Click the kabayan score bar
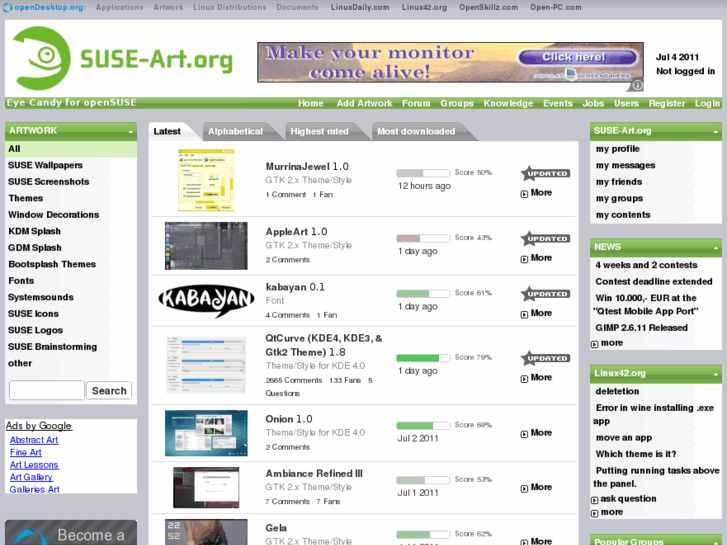Image resolution: width=727 pixels, height=545 pixels. [x=423, y=294]
